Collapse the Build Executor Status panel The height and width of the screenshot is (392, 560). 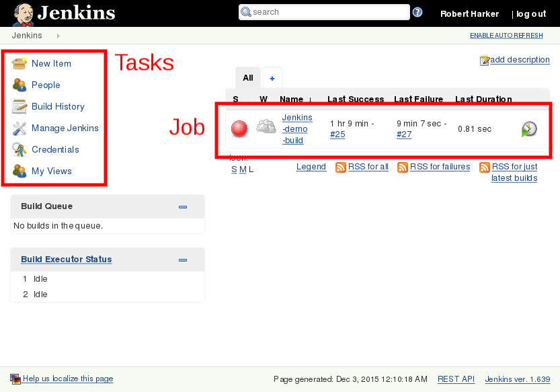pos(182,260)
